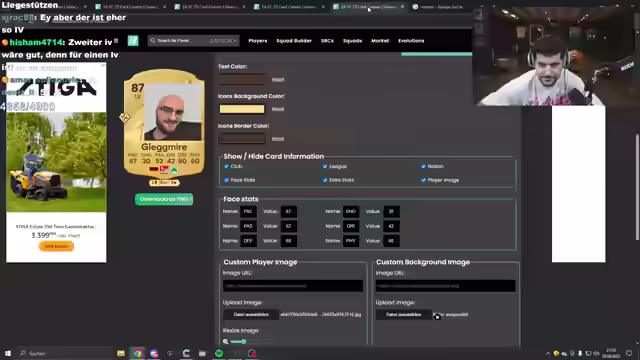Click the position icon left of the card
The width and height of the screenshot is (640, 360).
click(x=124, y=118)
